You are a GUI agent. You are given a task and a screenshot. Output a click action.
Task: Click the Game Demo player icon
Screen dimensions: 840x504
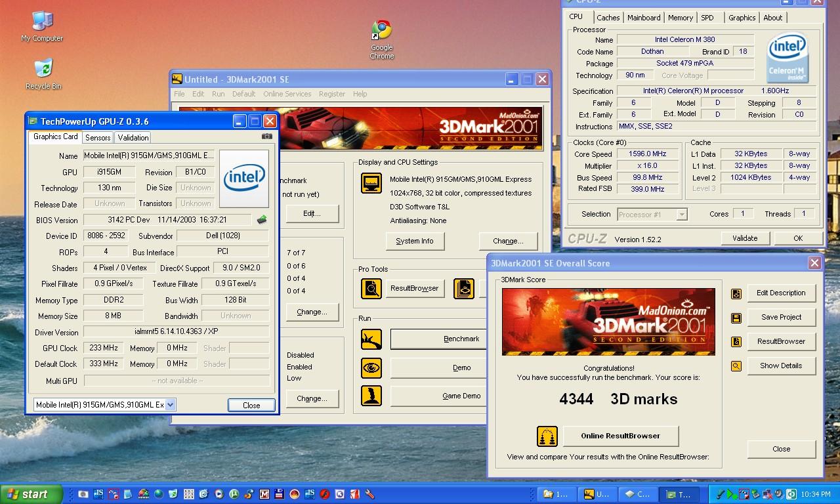(x=371, y=396)
